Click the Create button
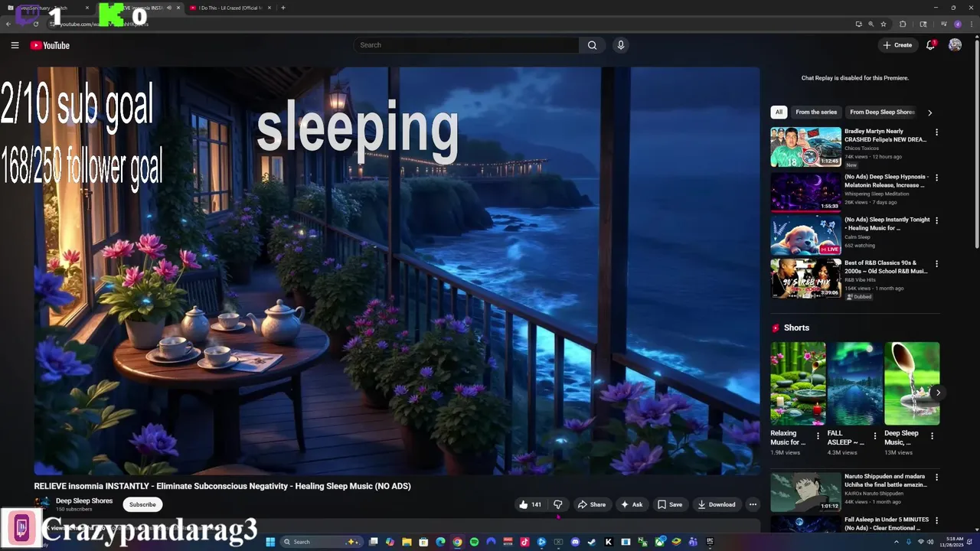The height and width of the screenshot is (551, 980). coord(897,45)
